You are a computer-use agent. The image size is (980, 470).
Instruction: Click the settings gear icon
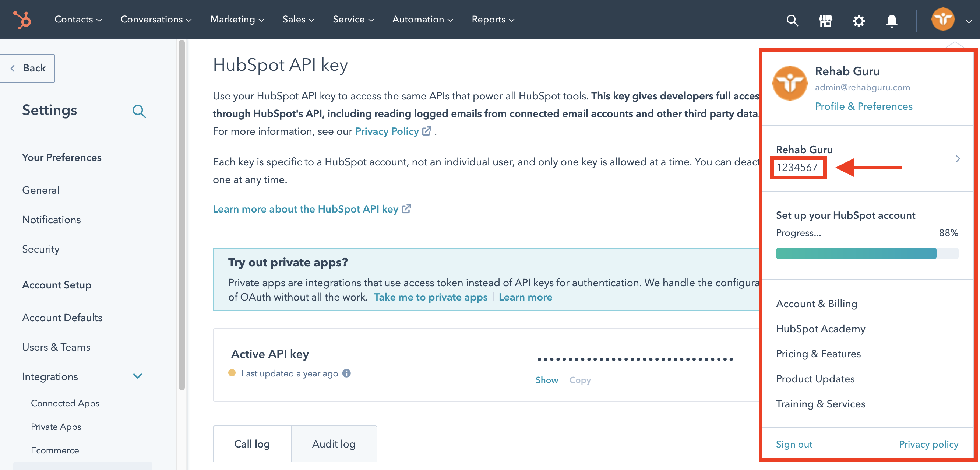(858, 21)
